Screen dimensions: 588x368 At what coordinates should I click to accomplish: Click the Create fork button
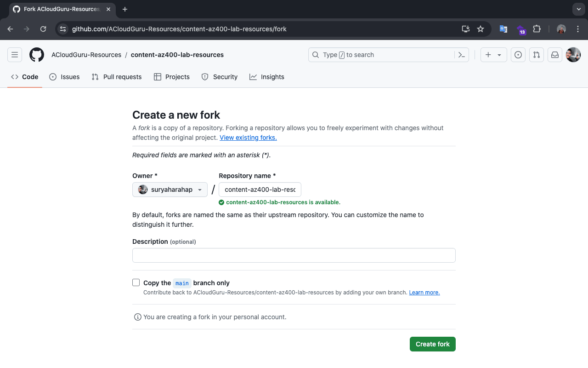tap(433, 344)
